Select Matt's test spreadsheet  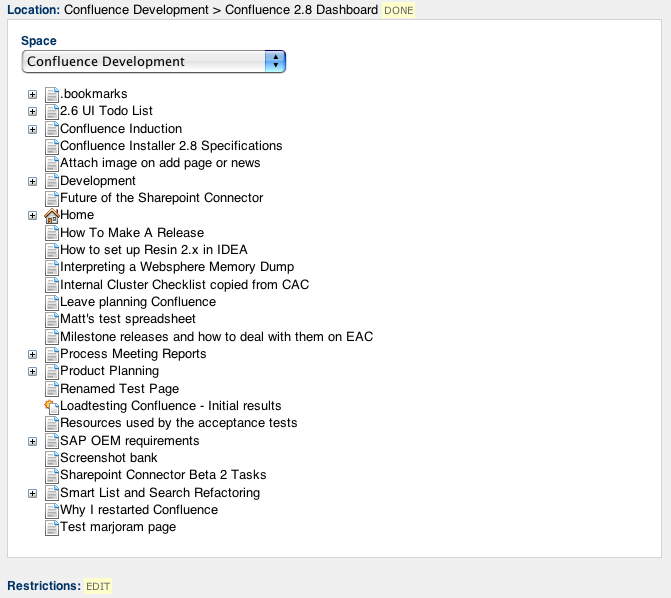(x=128, y=319)
